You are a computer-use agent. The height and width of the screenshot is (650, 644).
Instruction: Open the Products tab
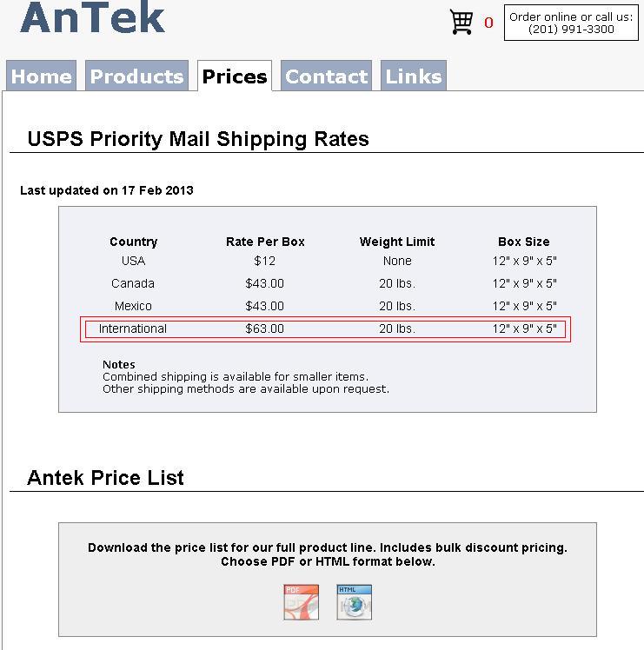[x=136, y=76]
